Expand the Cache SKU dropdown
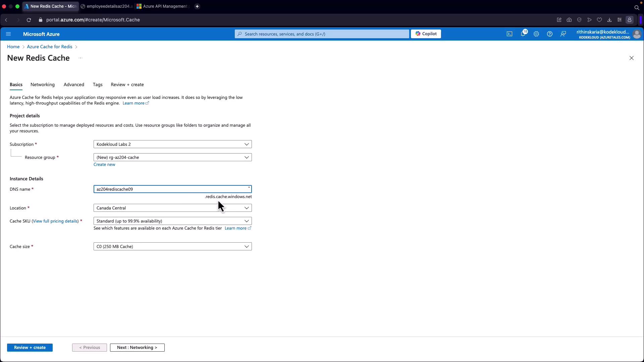Viewport: 644px width, 362px height. coord(172,221)
